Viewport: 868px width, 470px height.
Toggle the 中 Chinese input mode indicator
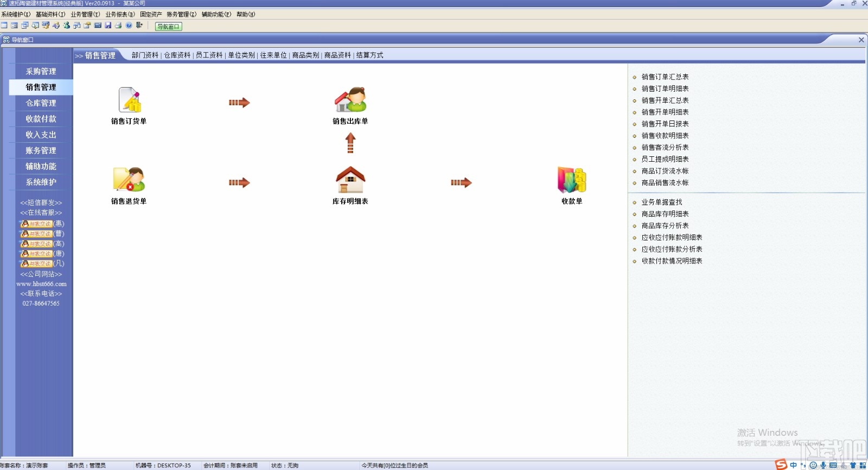(794, 465)
